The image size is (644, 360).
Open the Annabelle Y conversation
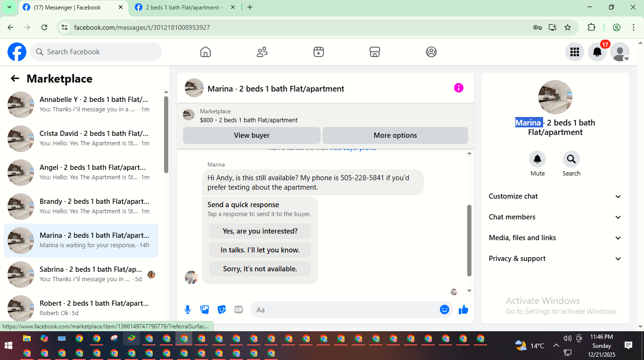82,105
